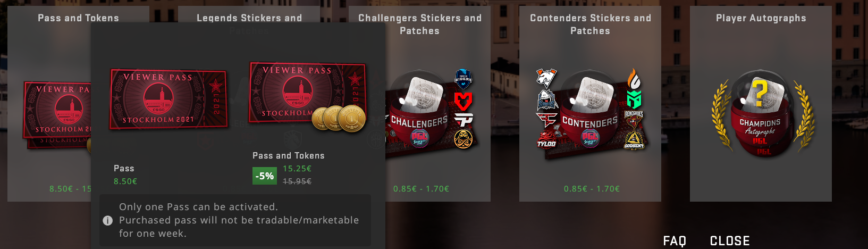Click the -5% discount badge

pos(265,176)
